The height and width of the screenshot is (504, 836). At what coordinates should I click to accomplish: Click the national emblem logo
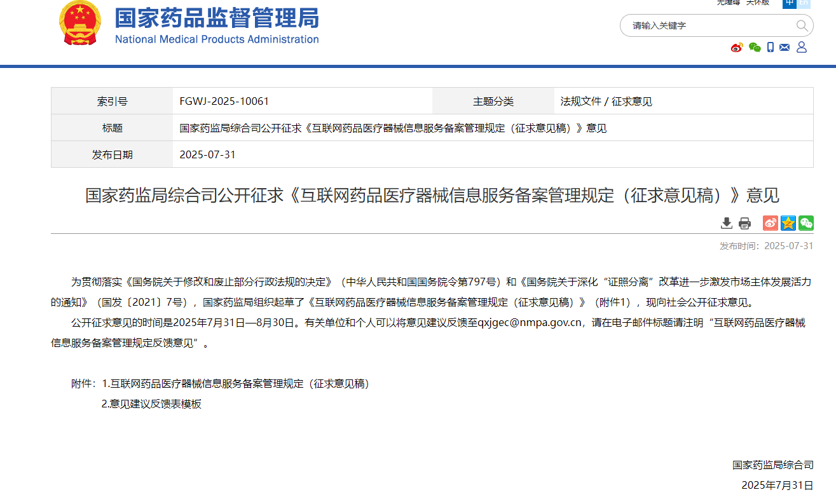(x=79, y=24)
